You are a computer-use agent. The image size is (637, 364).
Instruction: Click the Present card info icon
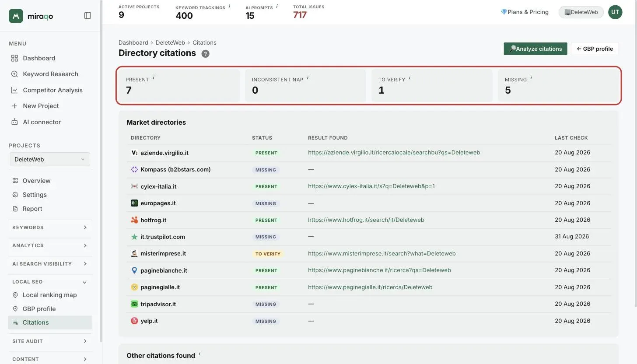154,78
